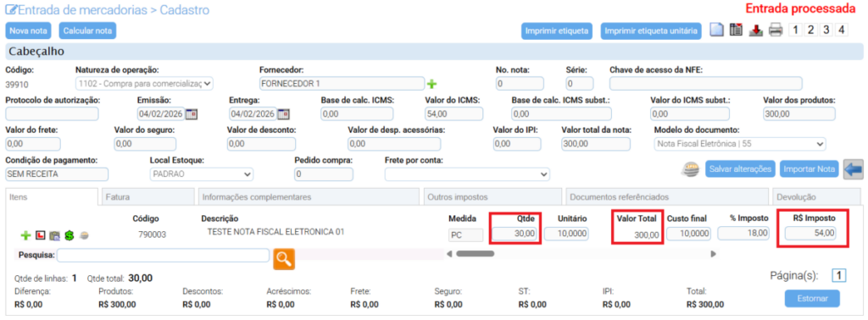Screen dimensions: 868x320
Task: Click the green dollar sign item icon
Action: click(69, 235)
